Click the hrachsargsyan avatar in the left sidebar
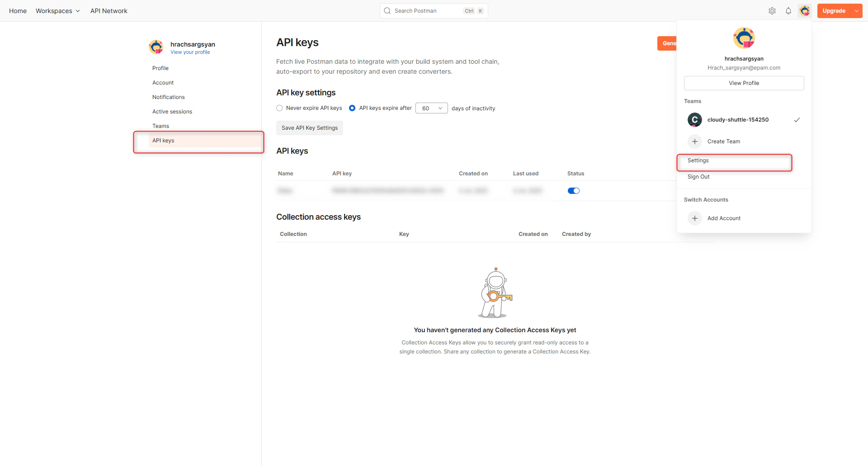Screen dimensions: 868x466 [x=156, y=47]
